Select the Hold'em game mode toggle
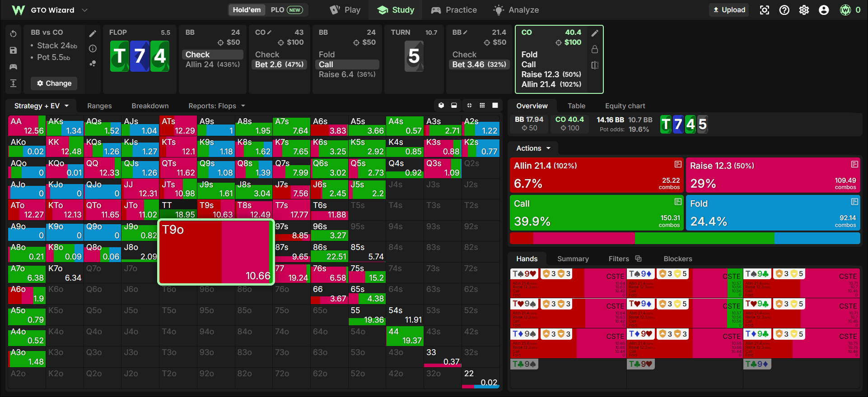 (x=247, y=10)
